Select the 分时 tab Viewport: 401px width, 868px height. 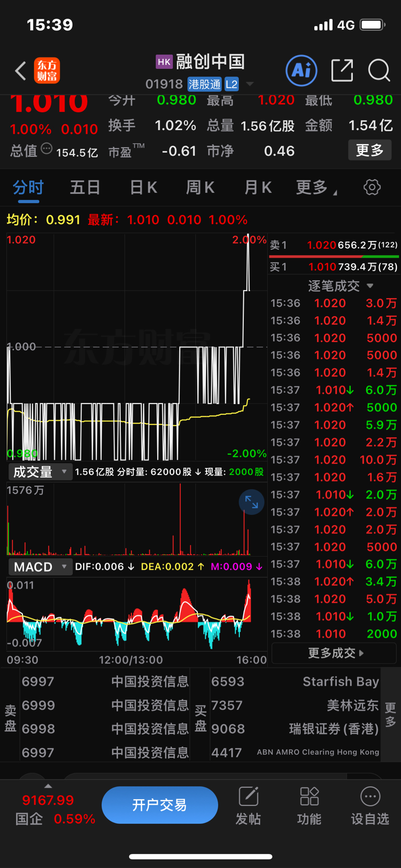[x=28, y=187]
